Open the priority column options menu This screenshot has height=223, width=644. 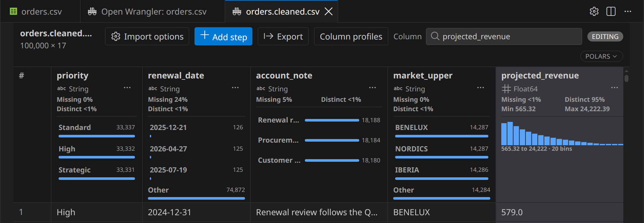pyautogui.click(x=127, y=88)
